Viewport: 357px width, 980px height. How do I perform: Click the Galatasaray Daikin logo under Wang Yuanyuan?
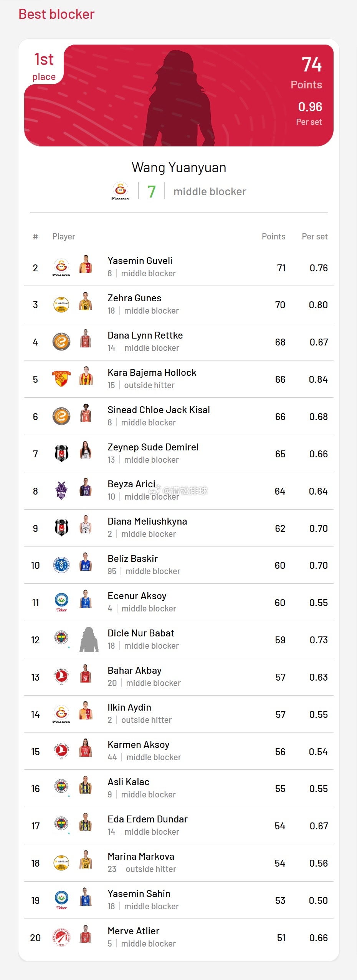121,191
